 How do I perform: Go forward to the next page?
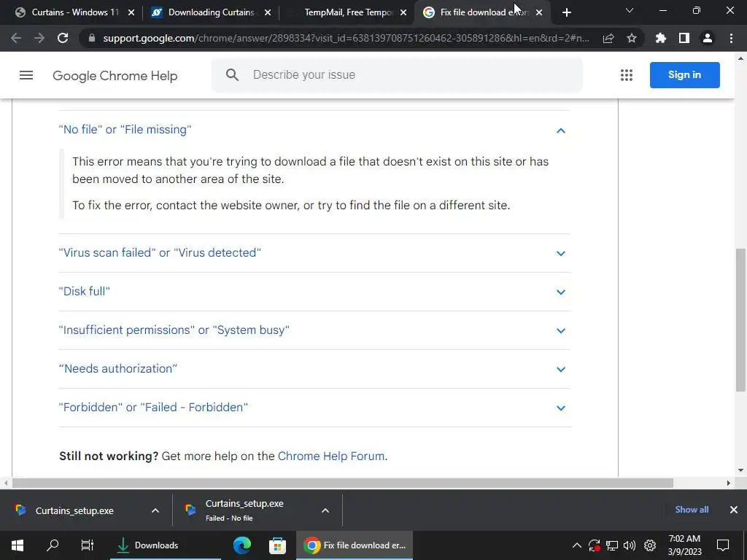pyautogui.click(x=39, y=38)
